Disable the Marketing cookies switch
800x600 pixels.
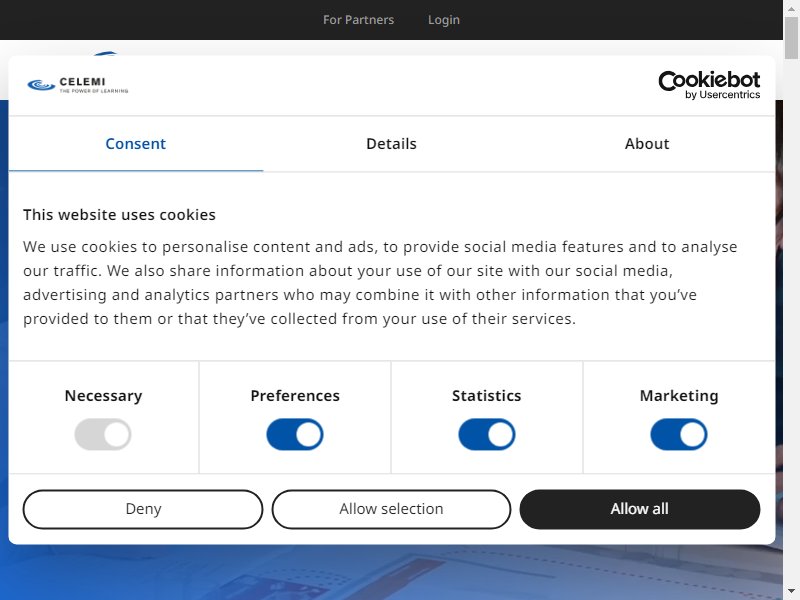[x=679, y=435]
